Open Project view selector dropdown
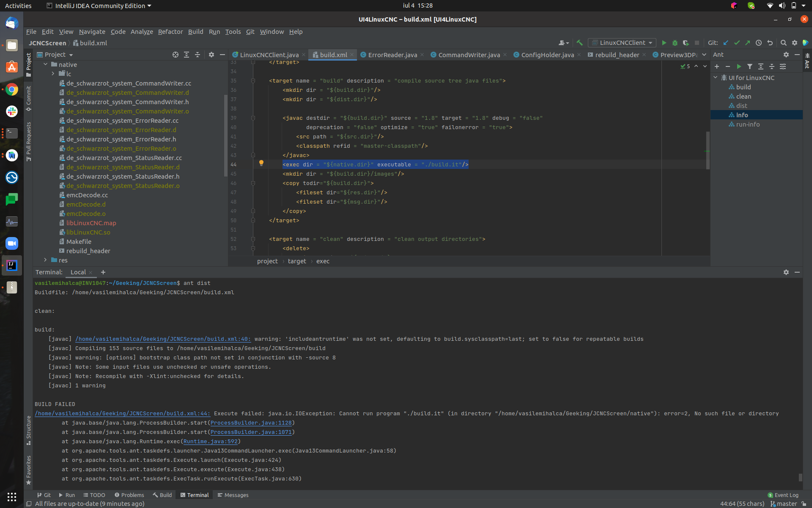Image resolution: width=812 pixels, height=508 pixels. [55, 55]
